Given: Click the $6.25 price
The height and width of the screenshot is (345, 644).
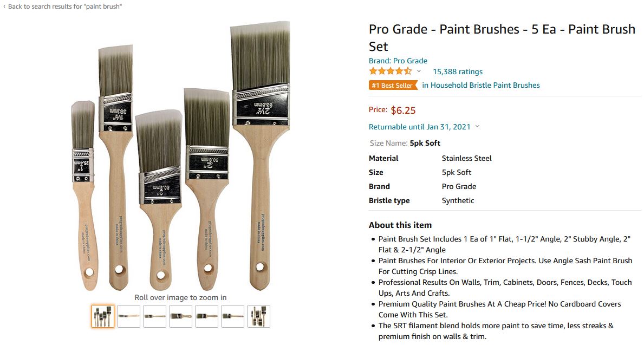Looking at the screenshot, I should (403, 110).
